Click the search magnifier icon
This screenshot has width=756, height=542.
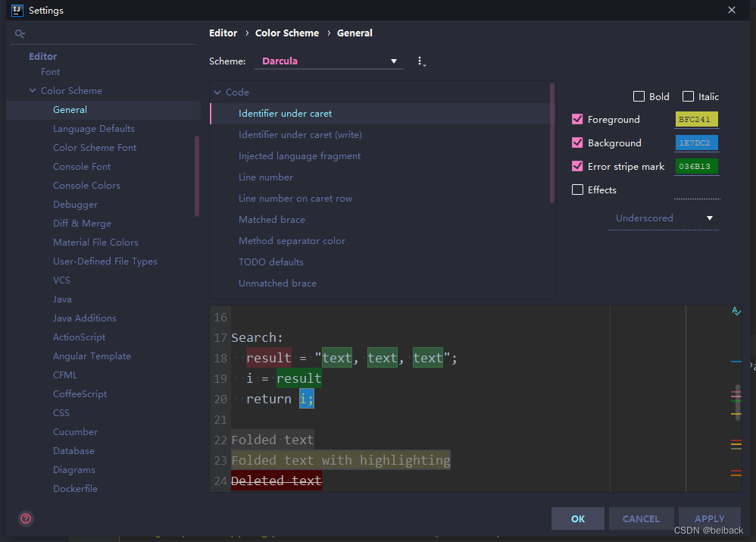tap(20, 34)
